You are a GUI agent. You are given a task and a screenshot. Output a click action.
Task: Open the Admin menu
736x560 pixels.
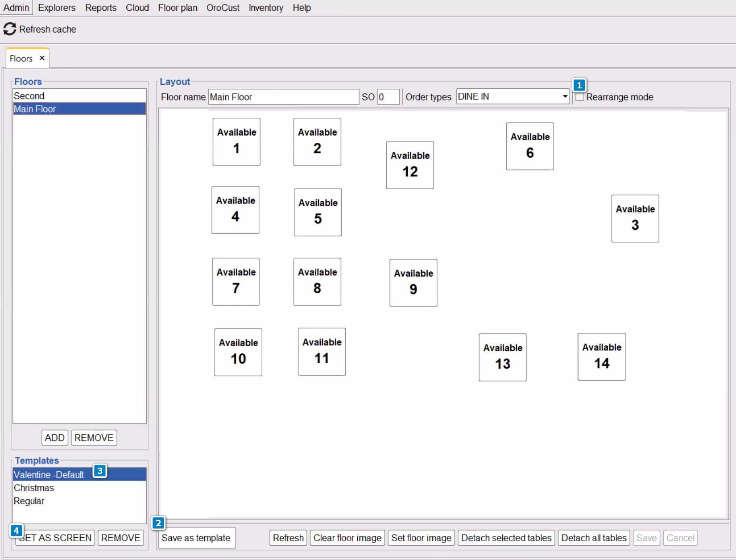[16, 8]
